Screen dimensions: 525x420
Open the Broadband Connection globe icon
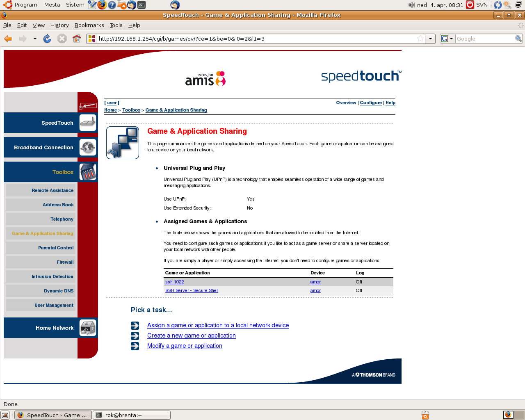87,147
